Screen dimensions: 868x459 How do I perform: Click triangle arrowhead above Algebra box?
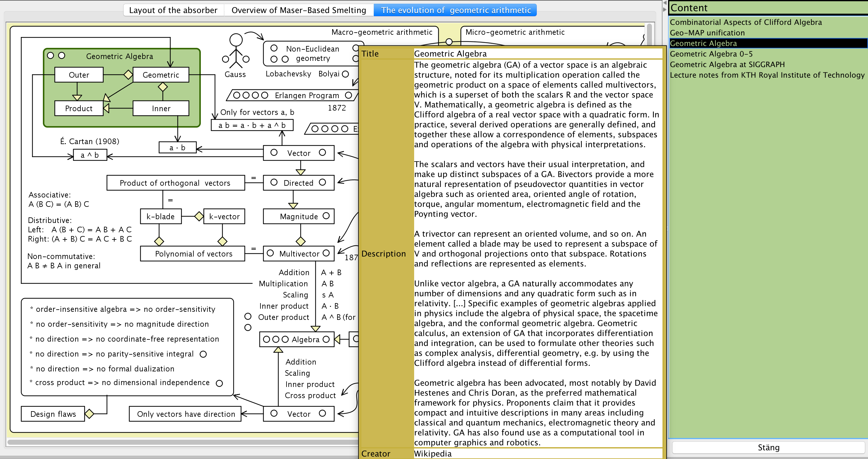[315, 328]
